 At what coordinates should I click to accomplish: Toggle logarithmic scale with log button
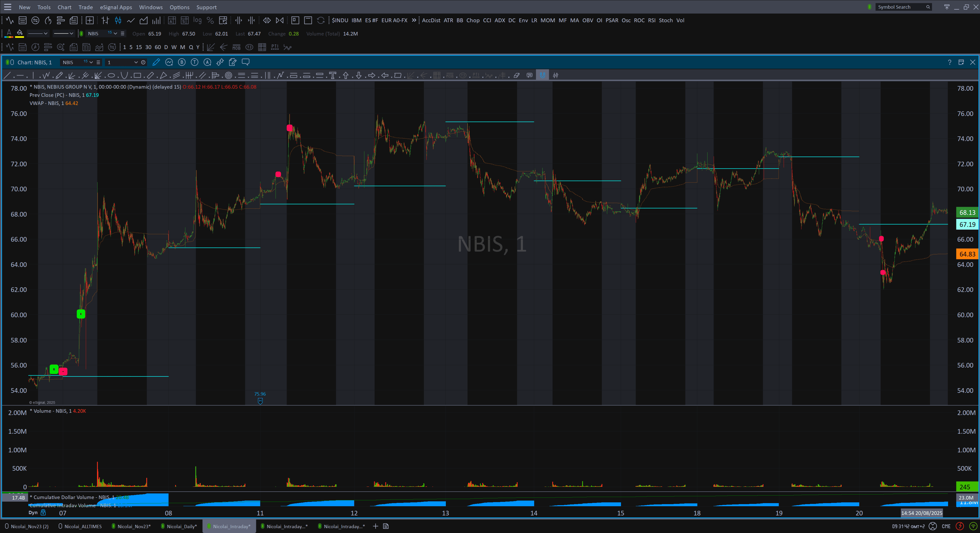pyautogui.click(x=197, y=20)
